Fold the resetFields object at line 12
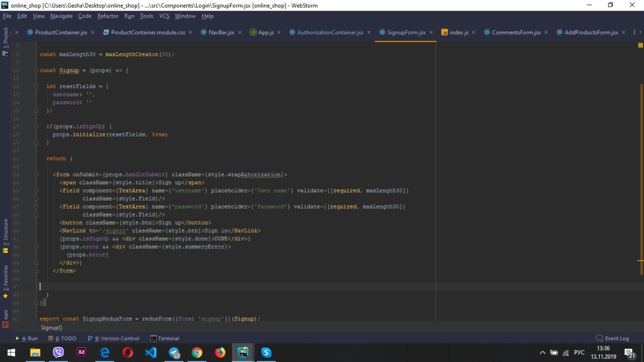The width and height of the screenshot is (644, 362). 36,87
